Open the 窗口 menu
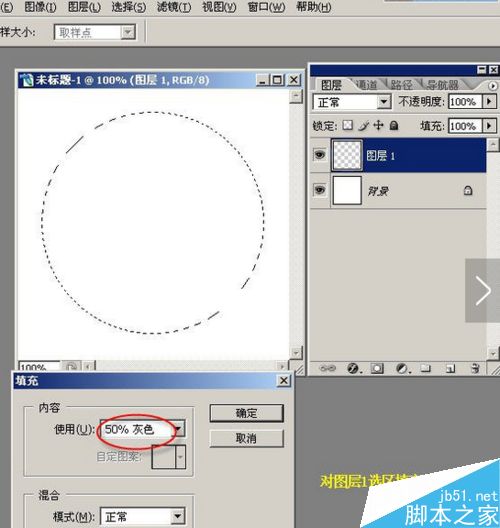Image resolution: width=500 pixels, height=528 pixels. (266, 7)
